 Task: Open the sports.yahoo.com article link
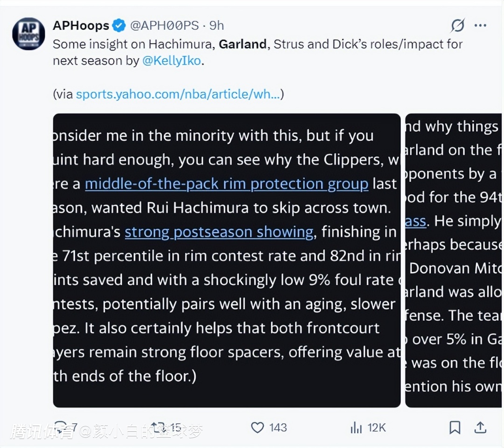178,95
